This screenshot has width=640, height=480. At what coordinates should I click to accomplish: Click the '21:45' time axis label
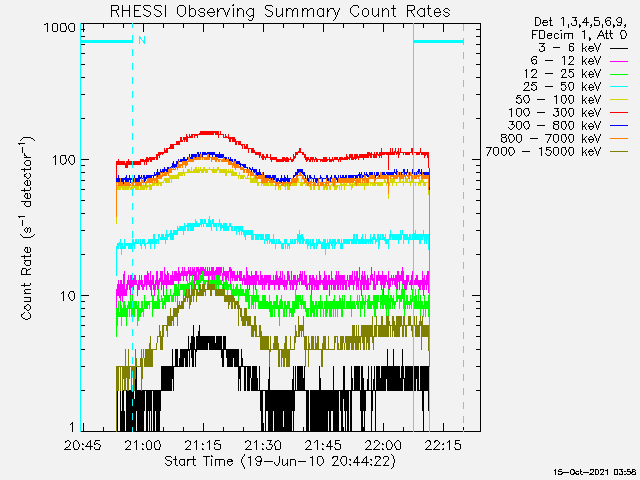click(323, 445)
